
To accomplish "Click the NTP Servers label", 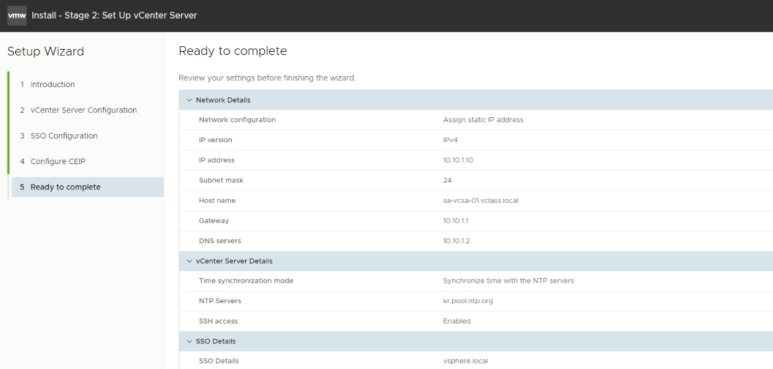I will 220,301.
